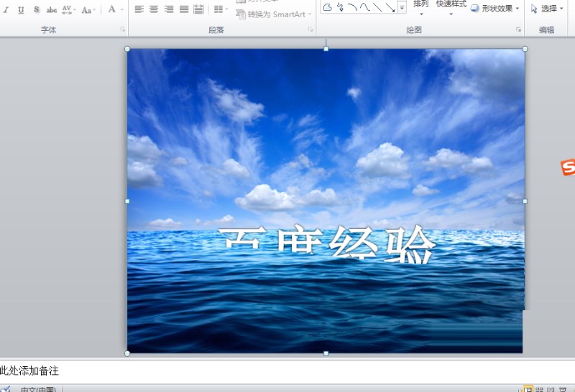575x392 pixels.
Task: Open character spacing dropdown
Action: click(68, 10)
